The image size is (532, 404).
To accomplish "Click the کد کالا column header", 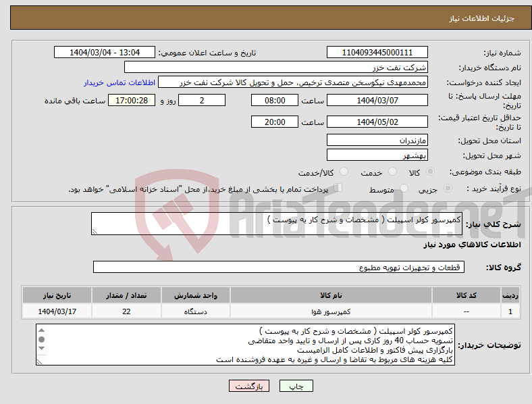I will 467,295.
